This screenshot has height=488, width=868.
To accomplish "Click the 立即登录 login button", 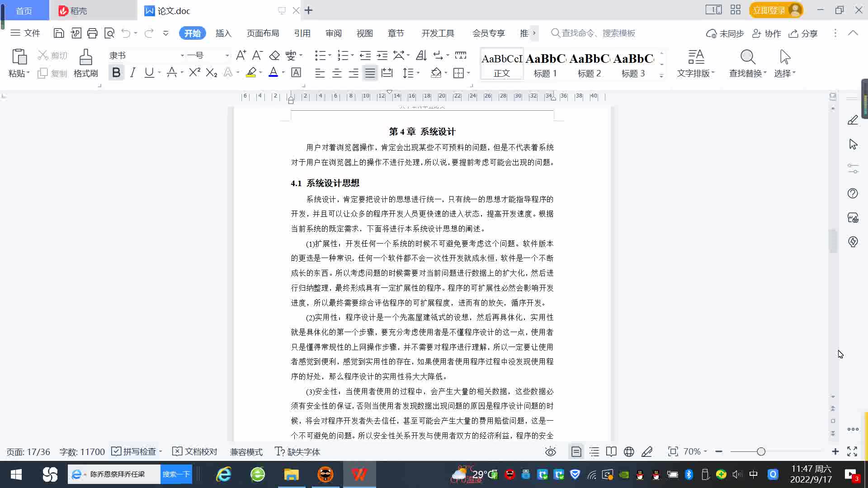I will click(769, 10).
